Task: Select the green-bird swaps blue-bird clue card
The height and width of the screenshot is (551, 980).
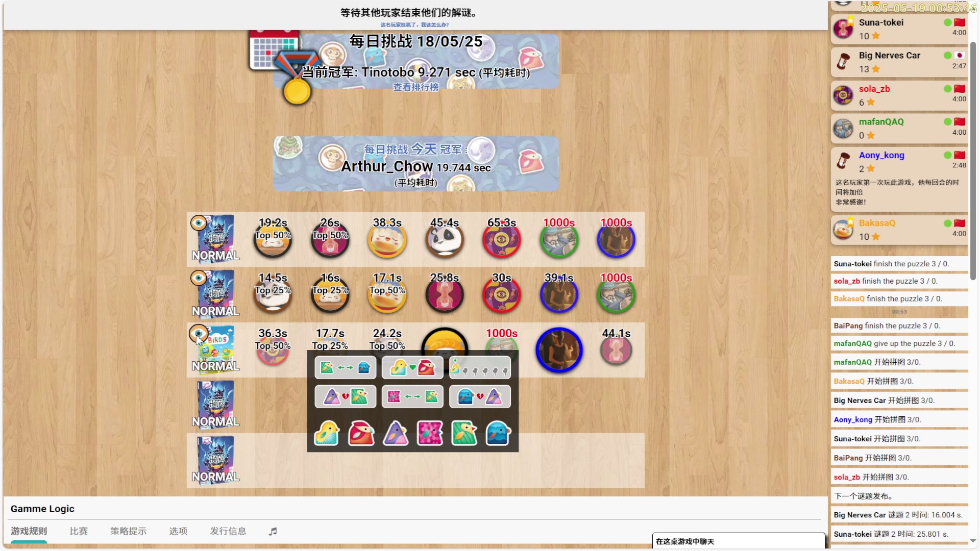Action: coord(346,367)
